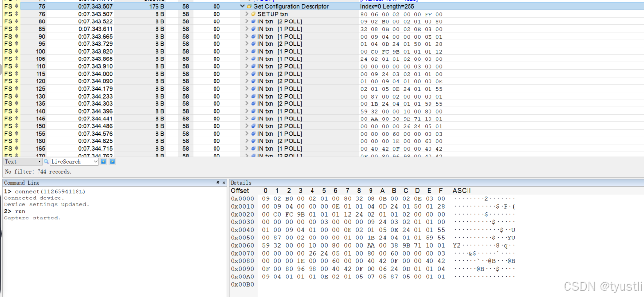Expand IN txn node of record 160
The width and height of the screenshot is (644, 297).
pos(247,141)
